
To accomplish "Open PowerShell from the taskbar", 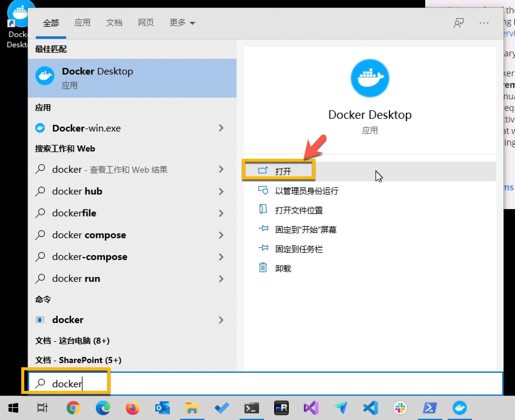I will [x=430, y=408].
